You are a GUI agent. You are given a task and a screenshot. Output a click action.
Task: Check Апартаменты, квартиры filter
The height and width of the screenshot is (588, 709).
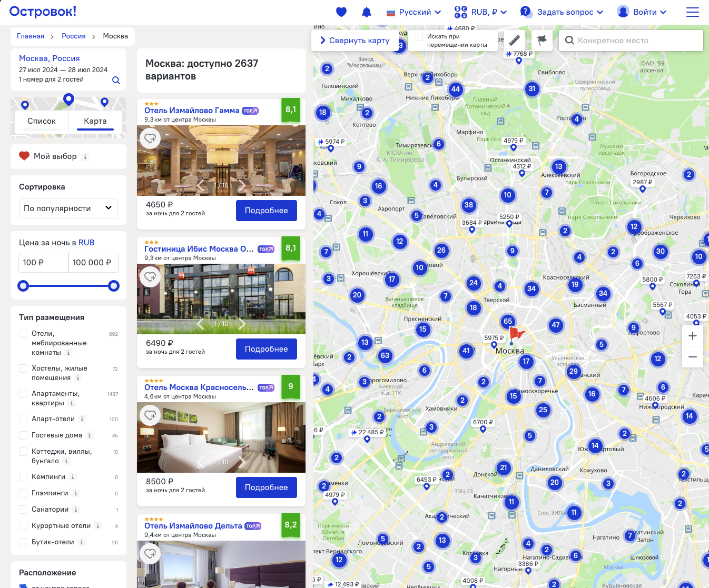(23, 394)
